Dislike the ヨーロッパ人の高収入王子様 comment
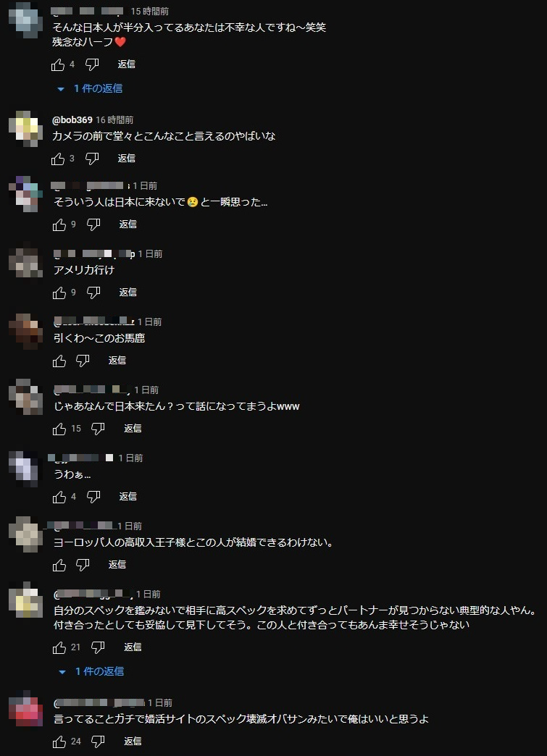Screen dimensions: 547x756 point(83,565)
